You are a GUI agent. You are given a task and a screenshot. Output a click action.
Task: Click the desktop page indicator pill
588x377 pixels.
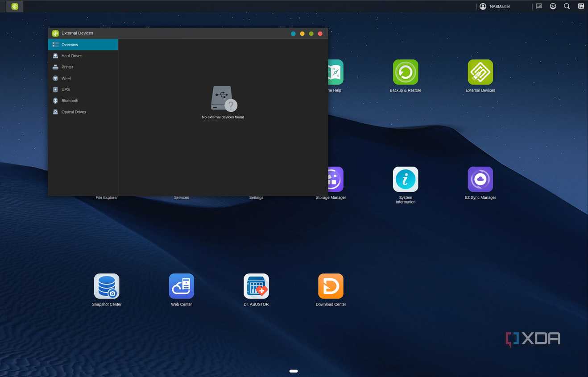coord(294,371)
